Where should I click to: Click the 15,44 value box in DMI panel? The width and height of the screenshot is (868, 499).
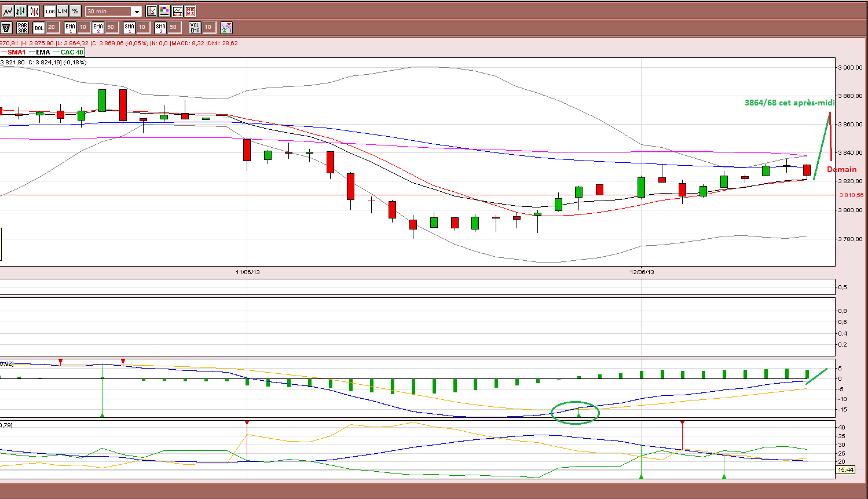[x=845, y=469]
